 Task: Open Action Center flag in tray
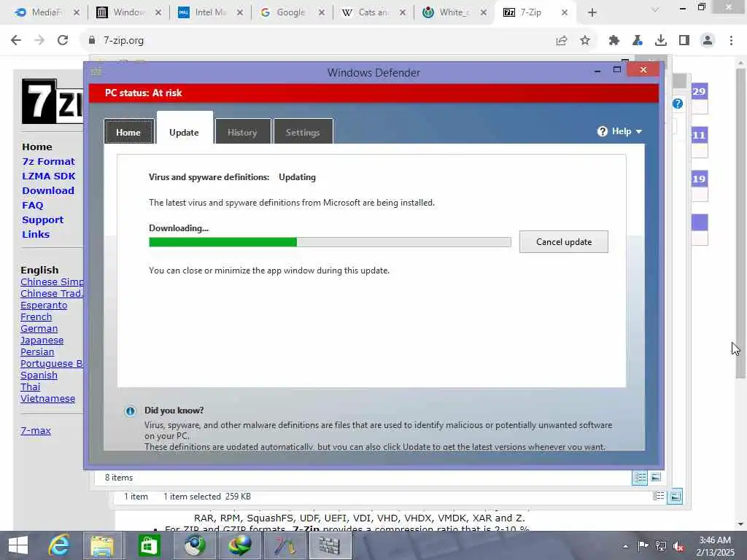tap(643, 545)
